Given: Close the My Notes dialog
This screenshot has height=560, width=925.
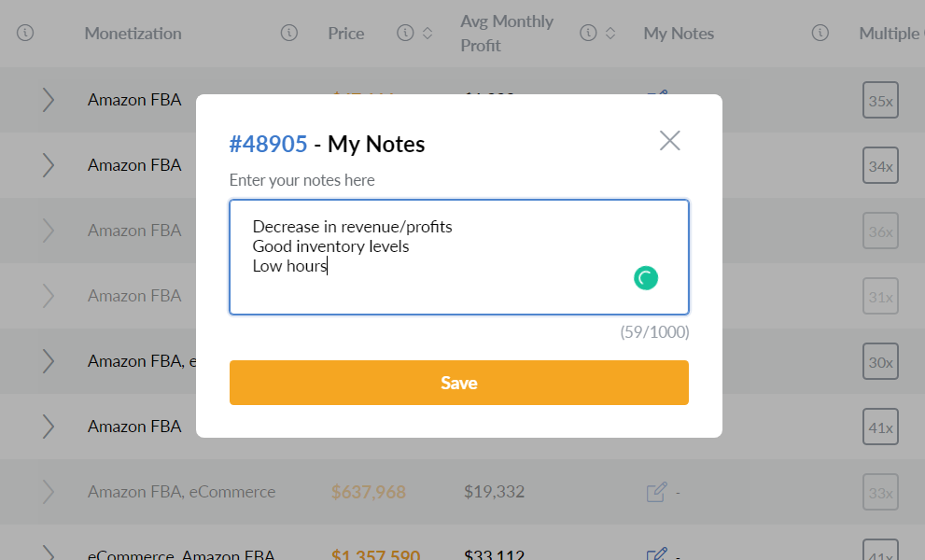Looking at the screenshot, I should (669, 141).
